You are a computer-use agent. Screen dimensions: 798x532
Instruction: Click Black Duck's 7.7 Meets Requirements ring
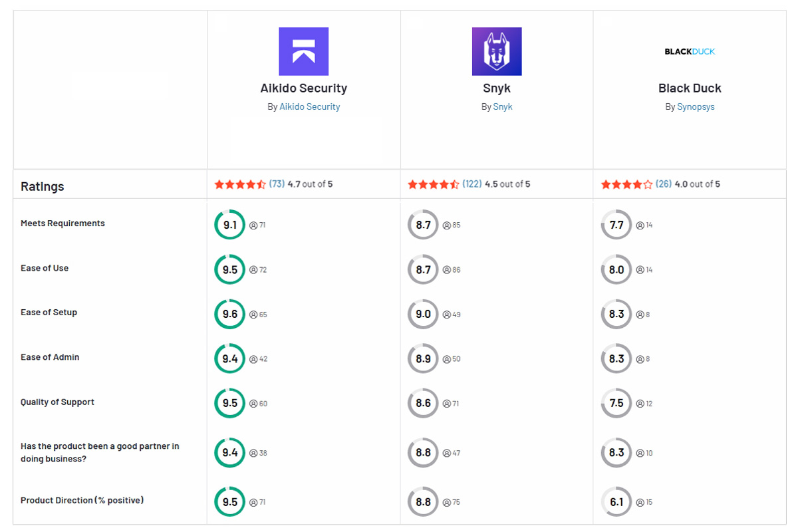pyautogui.click(x=616, y=225)
